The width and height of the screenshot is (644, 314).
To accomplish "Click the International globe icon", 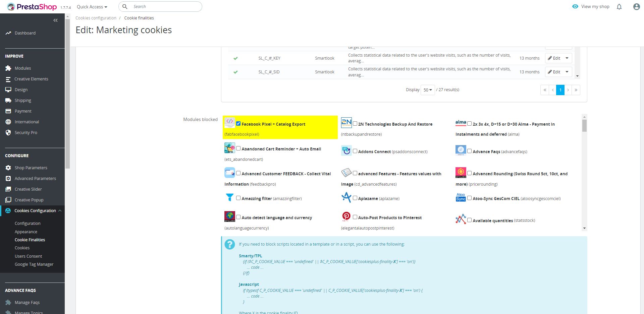I will [x=8, y=122].
